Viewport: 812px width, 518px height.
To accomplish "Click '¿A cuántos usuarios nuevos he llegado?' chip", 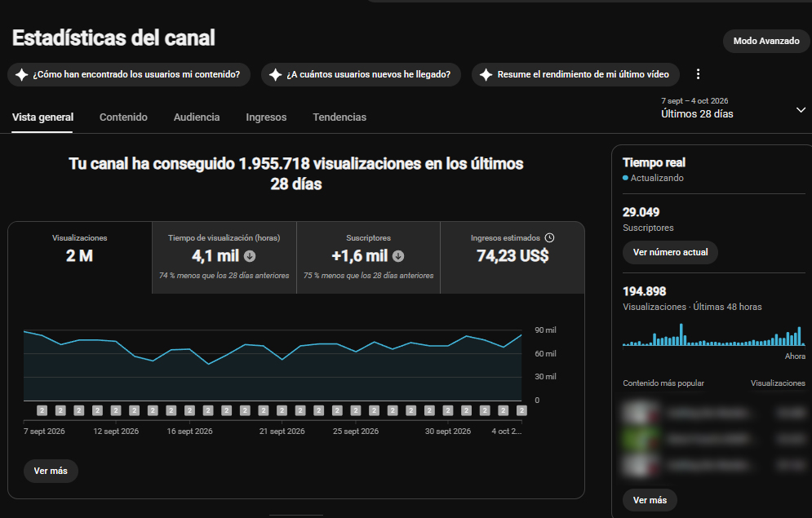I will coord(361,74).
